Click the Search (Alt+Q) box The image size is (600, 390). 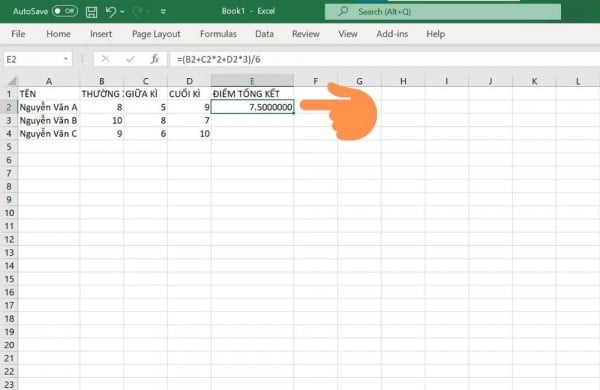click(x=443, y=11)
